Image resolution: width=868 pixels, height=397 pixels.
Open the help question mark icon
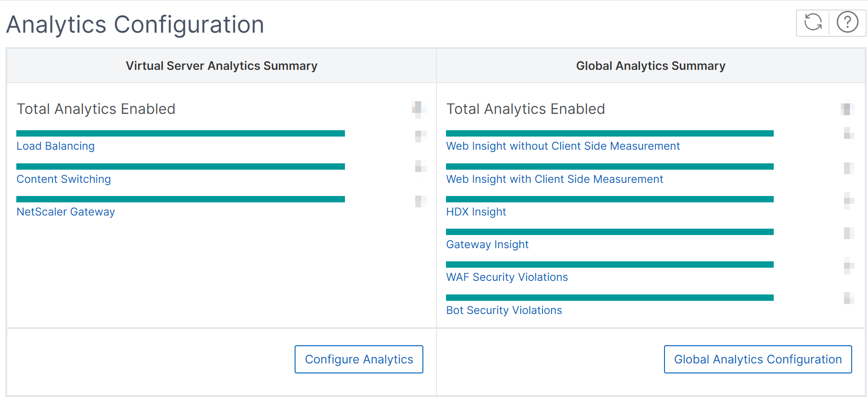[847, 22]
